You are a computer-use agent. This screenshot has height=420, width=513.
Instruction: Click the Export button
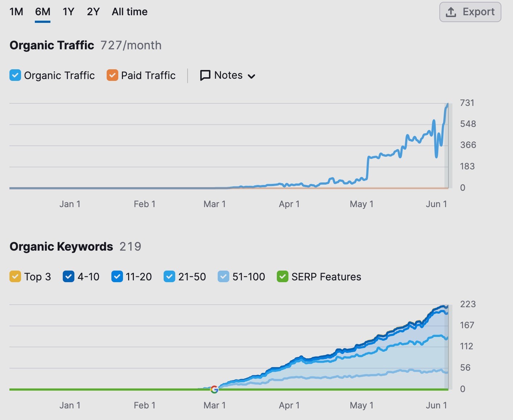(470, 12)
